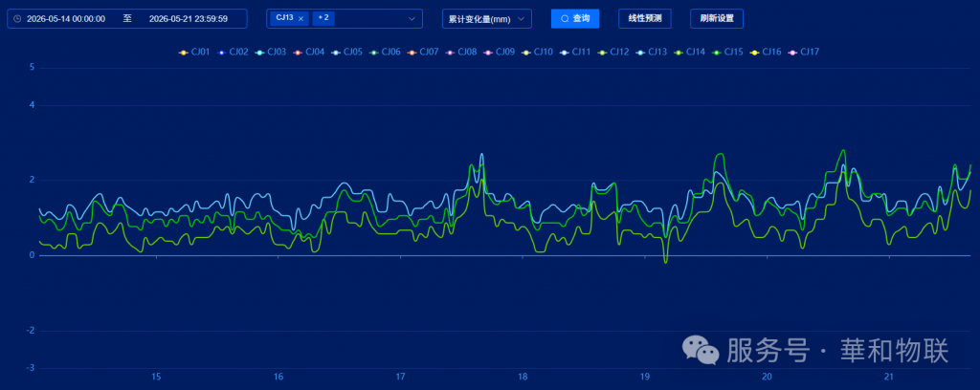Click x-axis label 18
This screenshot has width=980, height=390.
pos(523,377)
